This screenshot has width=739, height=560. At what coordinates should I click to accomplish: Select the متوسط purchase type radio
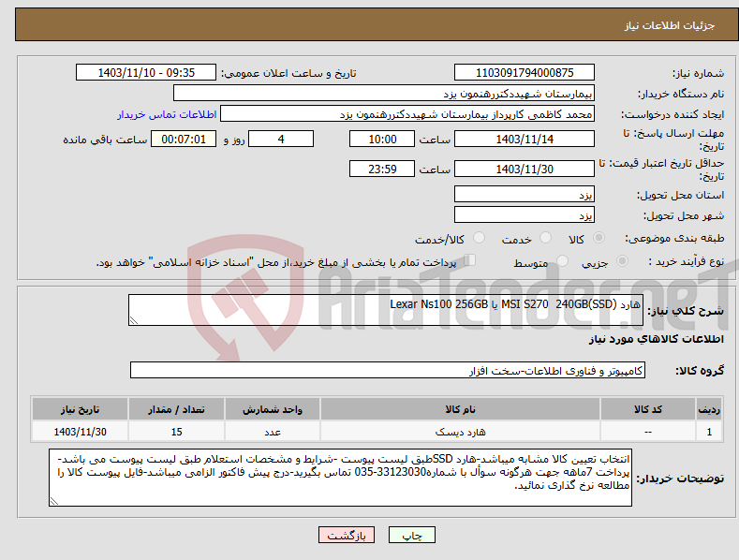click(562, 261)
